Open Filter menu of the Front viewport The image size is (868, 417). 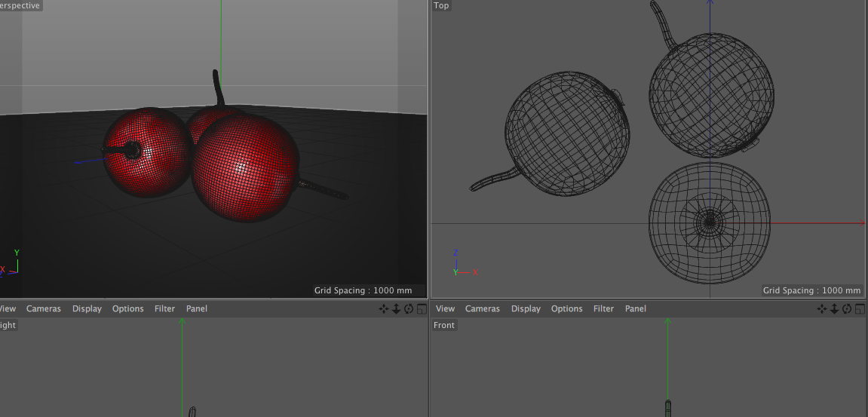[x=603, y=308]
